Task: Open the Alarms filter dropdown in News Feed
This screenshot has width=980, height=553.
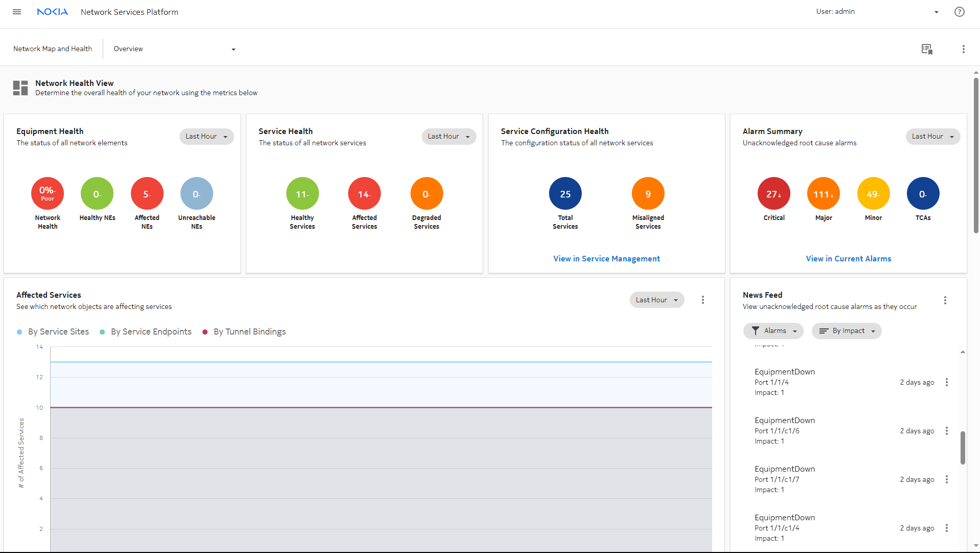Action: tap(773, 331)
